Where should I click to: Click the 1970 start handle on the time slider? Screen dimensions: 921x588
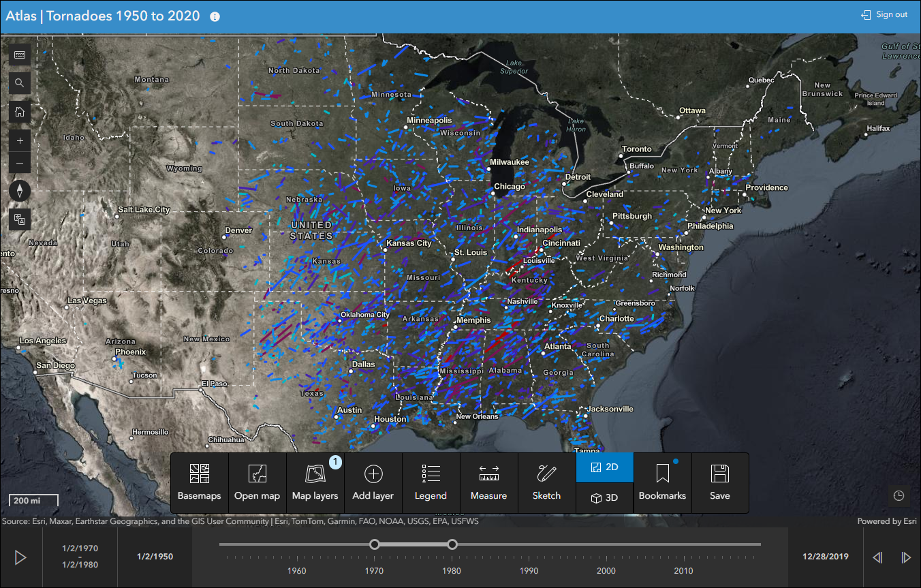[374, 544]
